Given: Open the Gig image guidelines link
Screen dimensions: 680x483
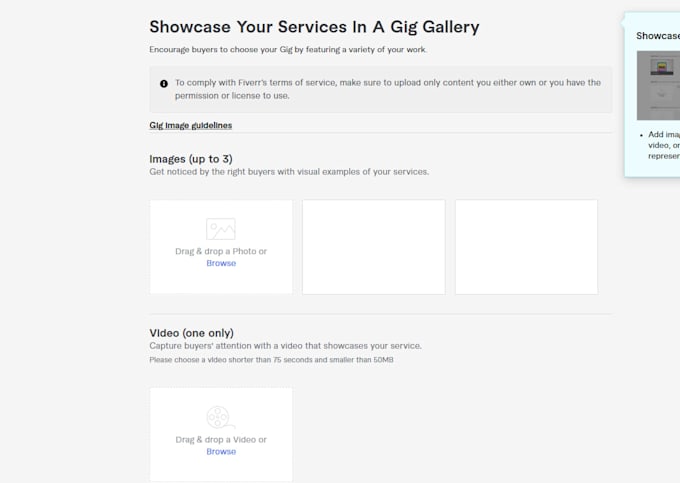Looking at the screenshot, I should (x=190, y=125).
